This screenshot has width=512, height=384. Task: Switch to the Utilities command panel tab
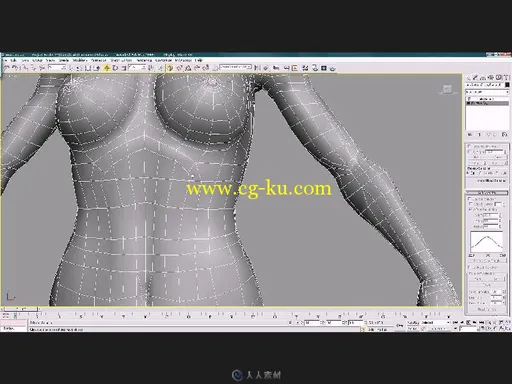tap(506, 77)
